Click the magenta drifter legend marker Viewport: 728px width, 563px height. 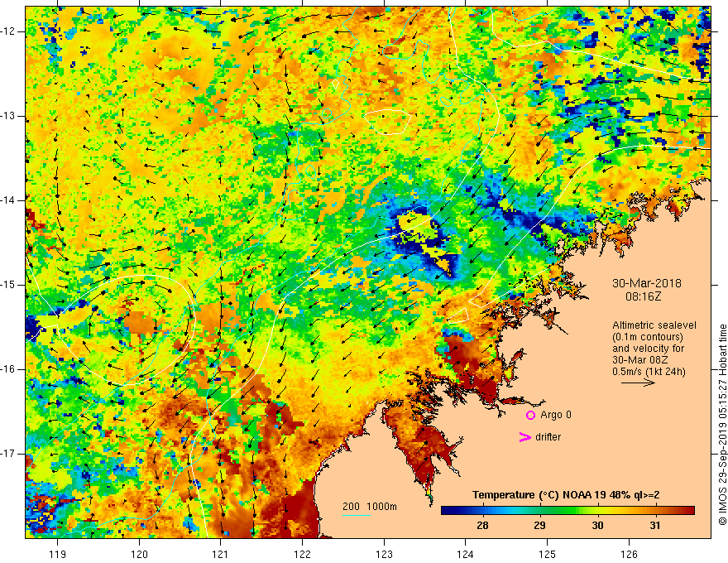(524, 437)
